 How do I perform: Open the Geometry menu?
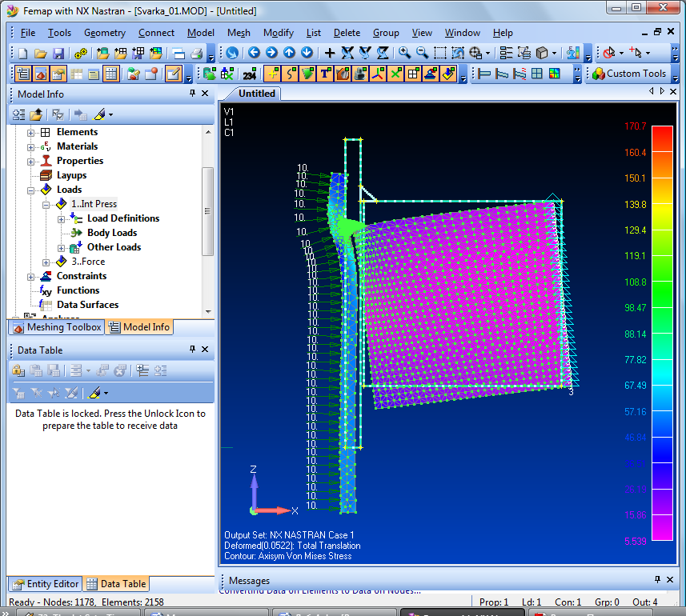[105, 33]
